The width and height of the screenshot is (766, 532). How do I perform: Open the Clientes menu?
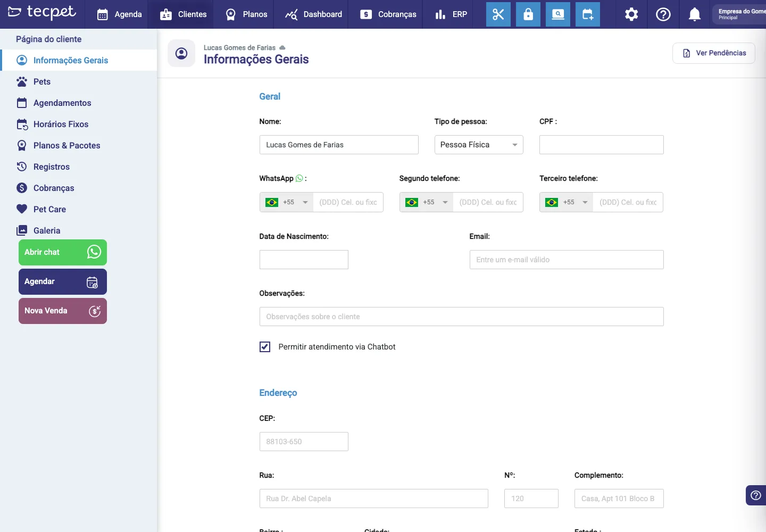(184, 14)
